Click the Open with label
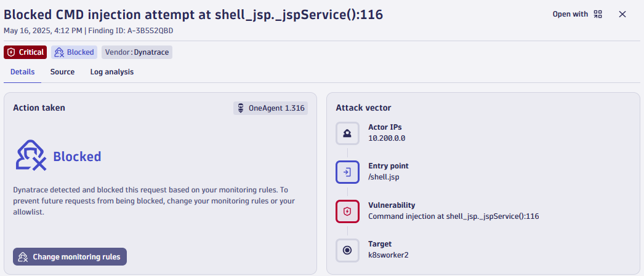Viewport: 644px width, 276px height. 570,14
